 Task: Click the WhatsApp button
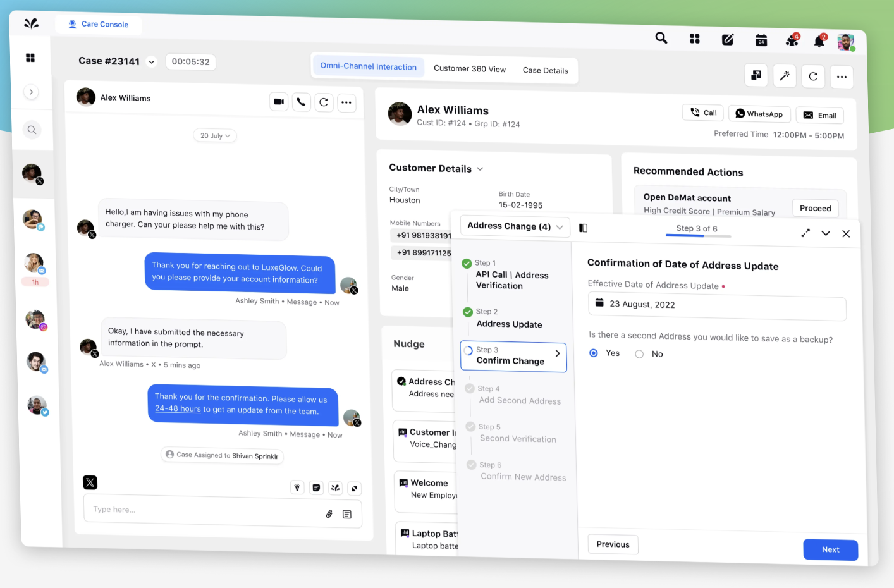759,114
